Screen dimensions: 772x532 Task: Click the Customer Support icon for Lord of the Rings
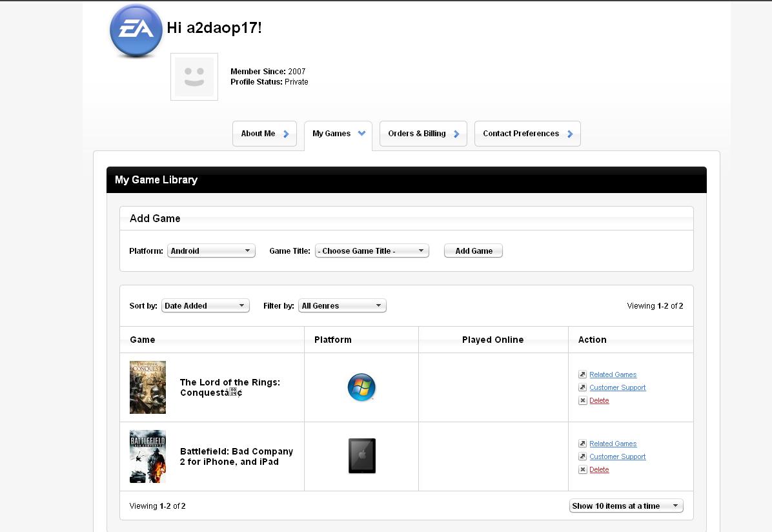582,387
